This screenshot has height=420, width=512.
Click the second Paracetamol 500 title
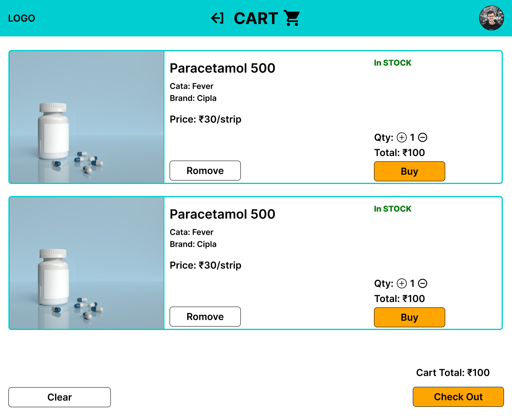click(222, 214)
